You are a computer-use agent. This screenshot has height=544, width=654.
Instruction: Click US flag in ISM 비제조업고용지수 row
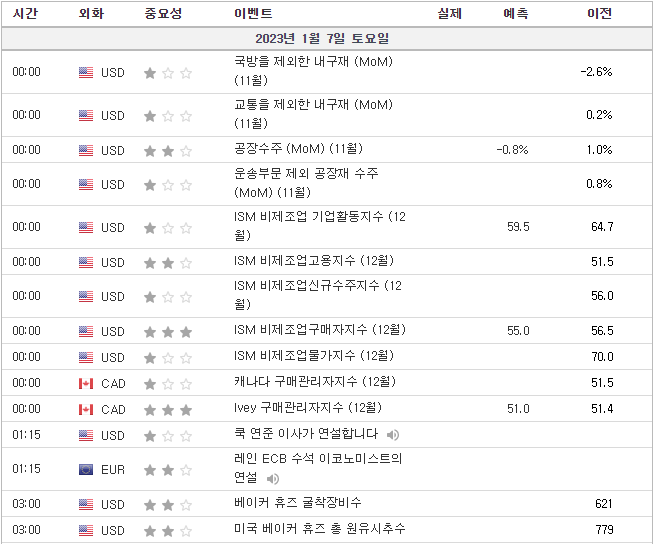click(86, 262)
